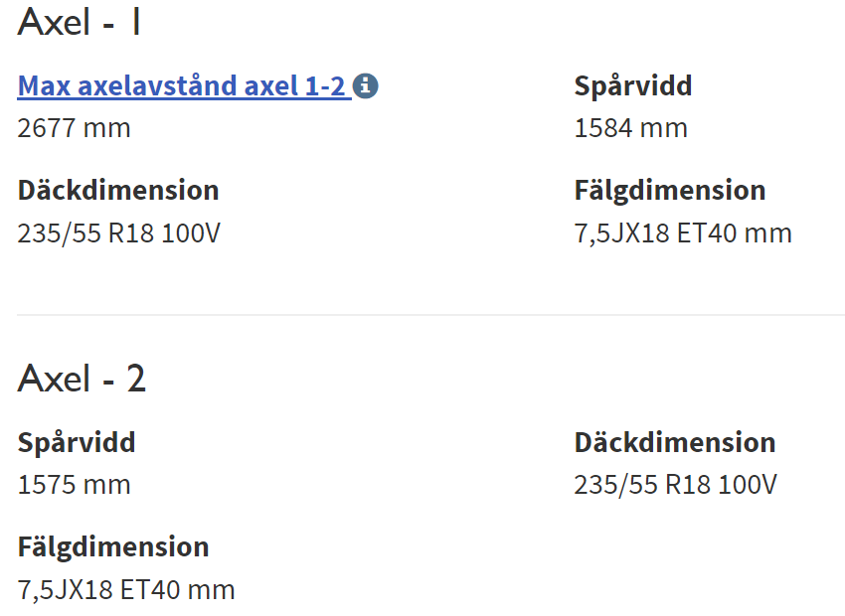Image resolution: width=845 pixels, height=616 pixels.
Task: Select Axel 2 tire value 235/55 R18 100V
Action: coord(676,485)
